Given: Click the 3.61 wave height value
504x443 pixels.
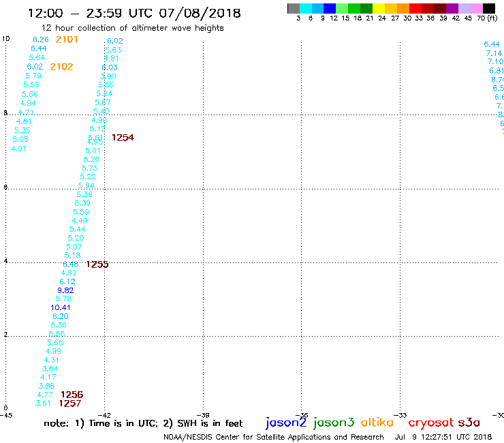Looking at the screenshot, I should pyautogui.click(x=43, y=403).
